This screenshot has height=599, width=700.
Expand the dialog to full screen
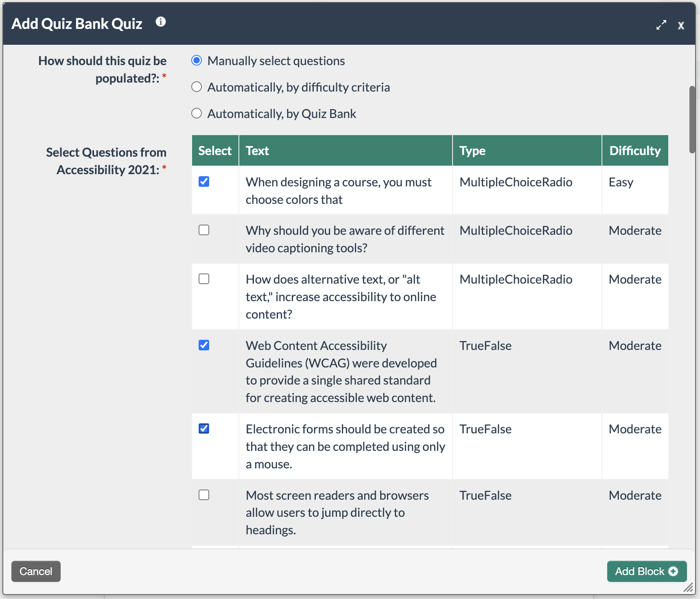[x=661, y=25]
